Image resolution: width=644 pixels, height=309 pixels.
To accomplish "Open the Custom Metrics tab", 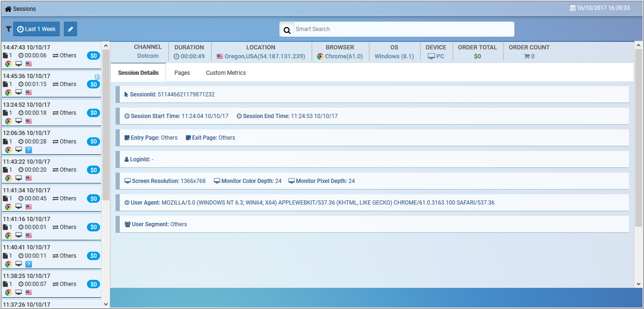I will click(x=226, y=73).
